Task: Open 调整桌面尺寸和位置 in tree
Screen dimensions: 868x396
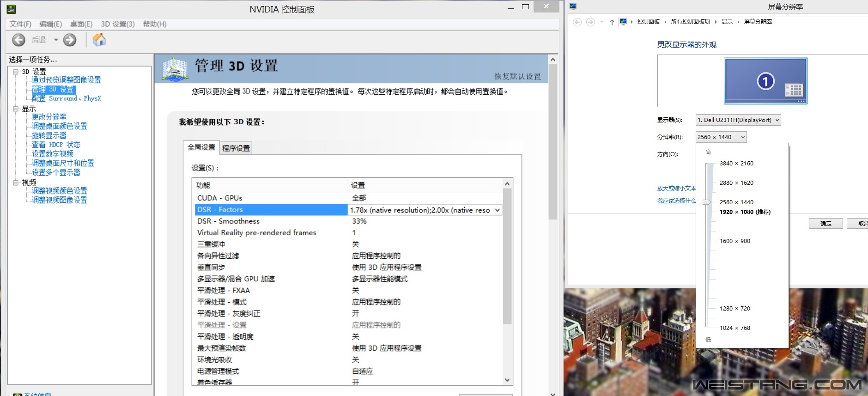Action: (x=63, y=163)
